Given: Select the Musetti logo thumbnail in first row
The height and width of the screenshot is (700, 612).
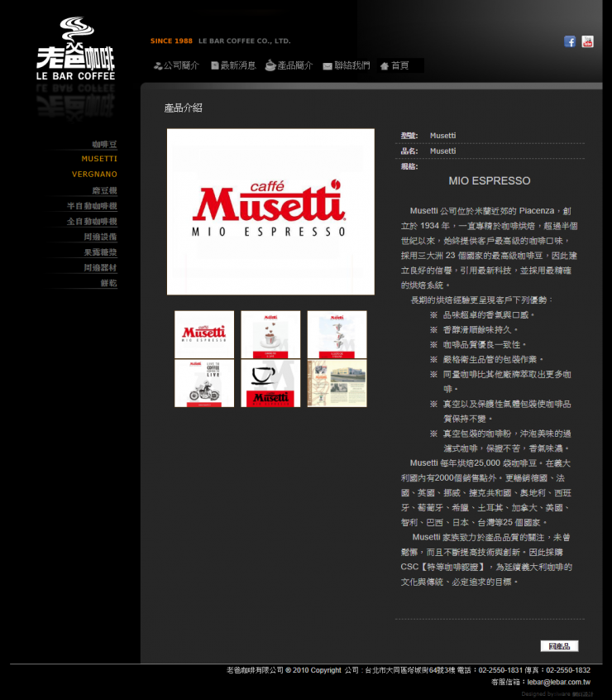Looking at the screenshot, I should point(204,334).
